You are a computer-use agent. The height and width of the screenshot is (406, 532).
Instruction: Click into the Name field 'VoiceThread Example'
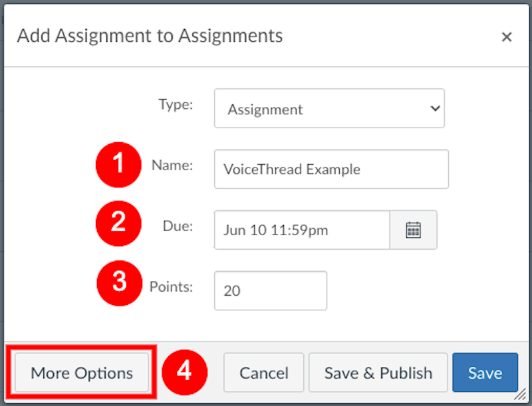331,169
